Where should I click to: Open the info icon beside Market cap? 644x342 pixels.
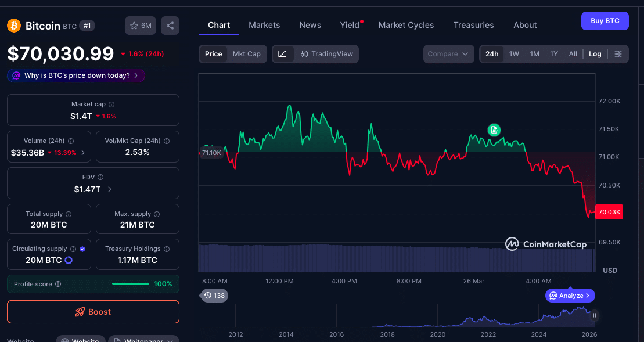tap(111, 104)
